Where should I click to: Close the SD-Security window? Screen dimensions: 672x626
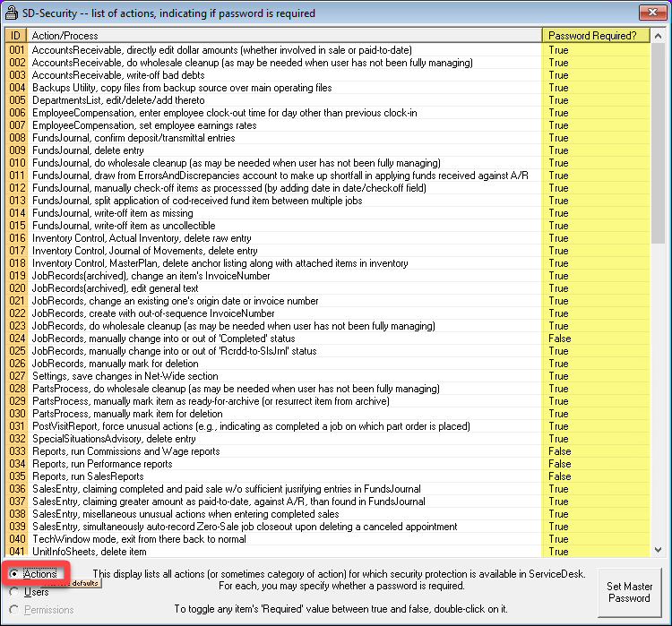(x=649, y=13)
